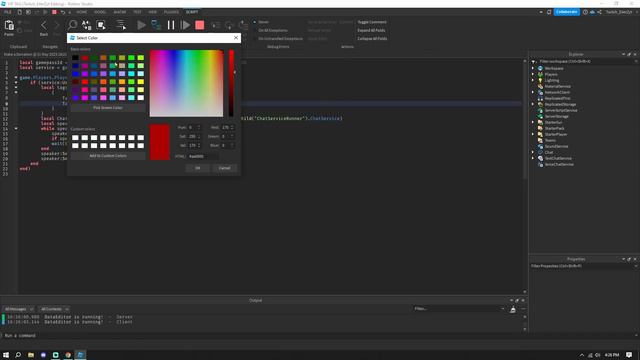Expand the Players tree node
Screen dimensions: 640x360
pyautogui.click(x=533, y=74)
